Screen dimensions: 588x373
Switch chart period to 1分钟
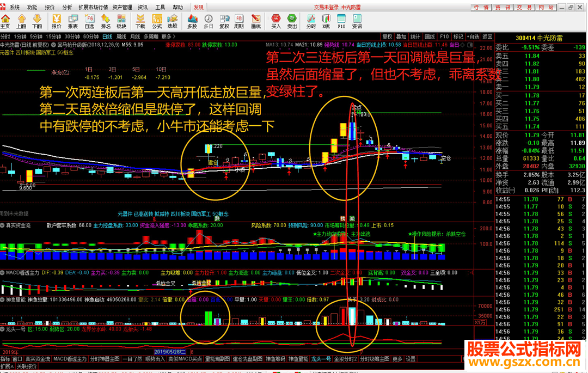click(20, 36)
